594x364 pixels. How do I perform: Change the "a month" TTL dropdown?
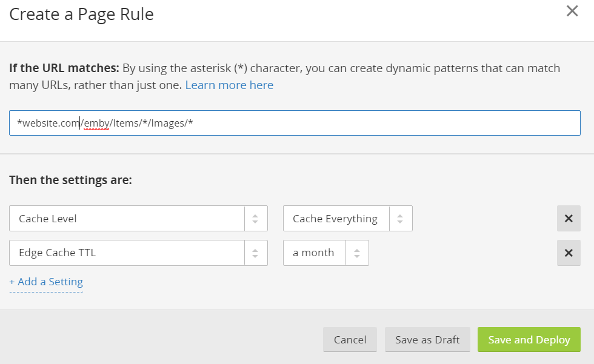(314, 253)
